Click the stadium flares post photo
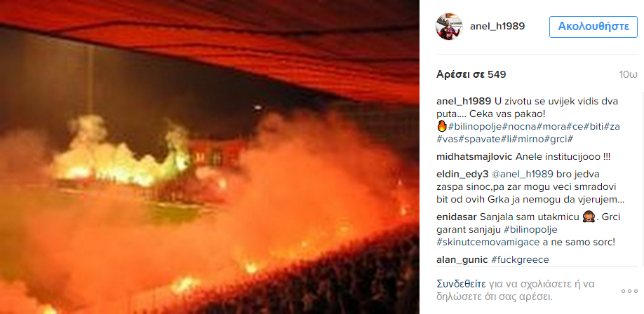Screen dimensions: 644x314 [210, 157]
